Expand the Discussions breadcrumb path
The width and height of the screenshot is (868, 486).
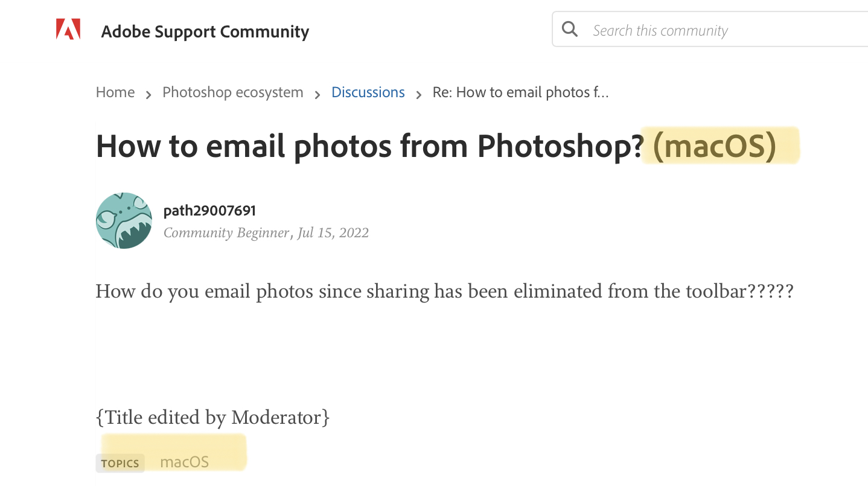368,92
